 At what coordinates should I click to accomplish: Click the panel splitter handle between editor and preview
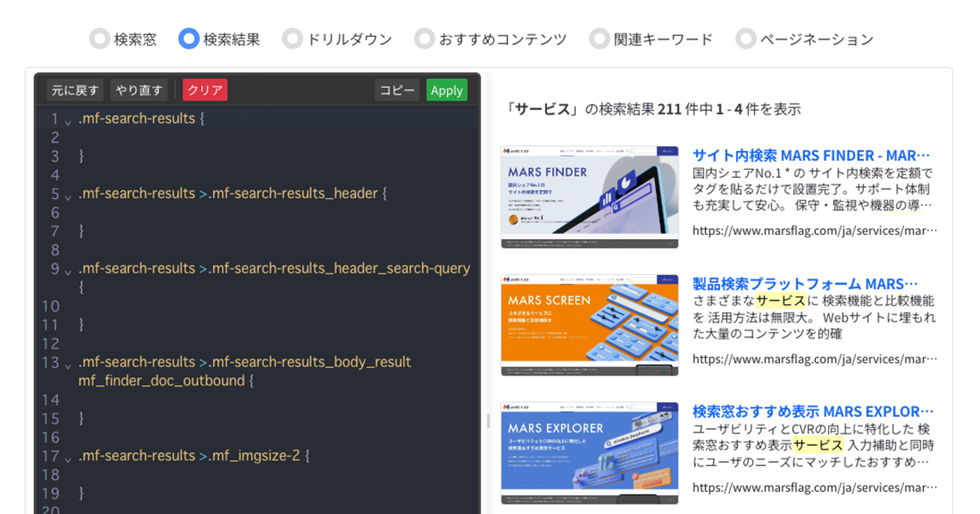(488, 421)
